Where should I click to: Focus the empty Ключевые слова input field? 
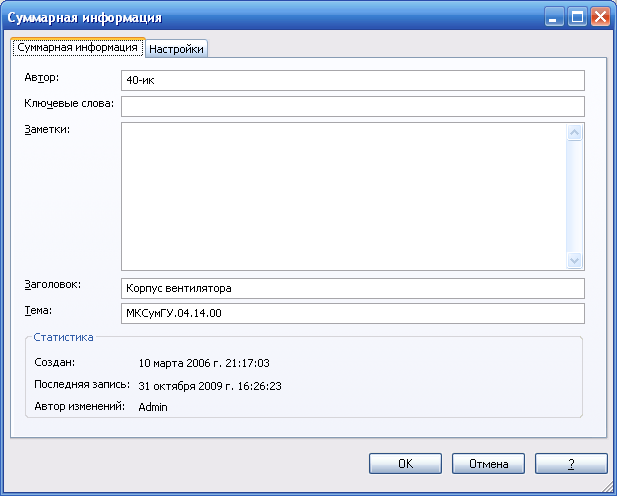(x=353, y=106)
